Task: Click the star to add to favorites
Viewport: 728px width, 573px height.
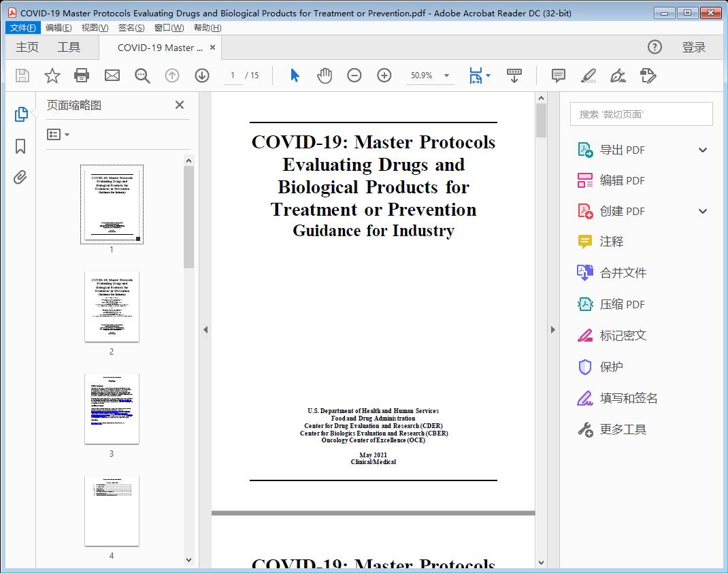Action: tap(52, 76)
